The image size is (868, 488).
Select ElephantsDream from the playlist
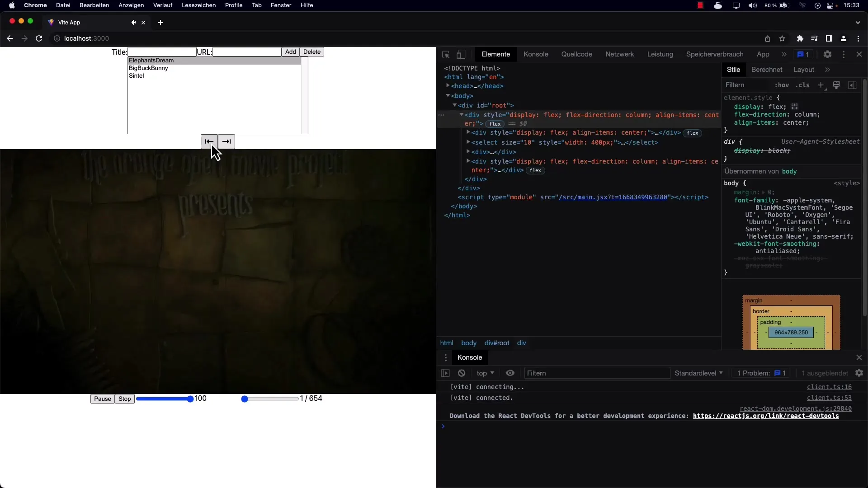pos(151,60)
